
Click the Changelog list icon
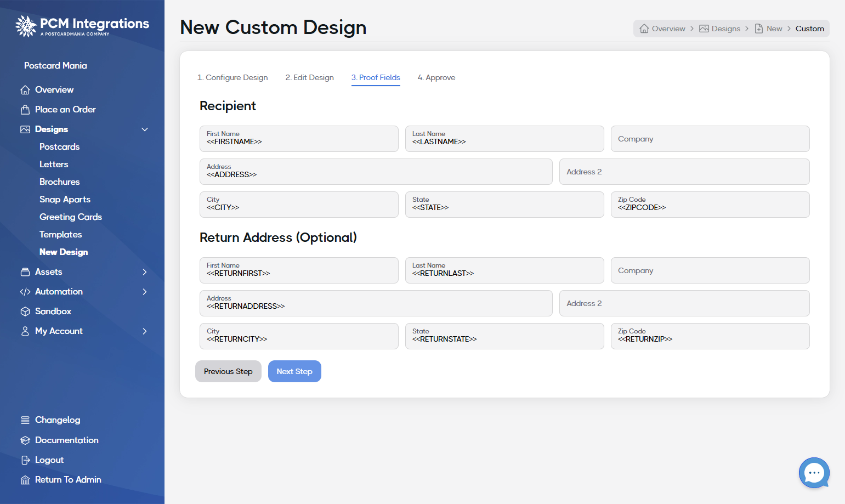25,420
